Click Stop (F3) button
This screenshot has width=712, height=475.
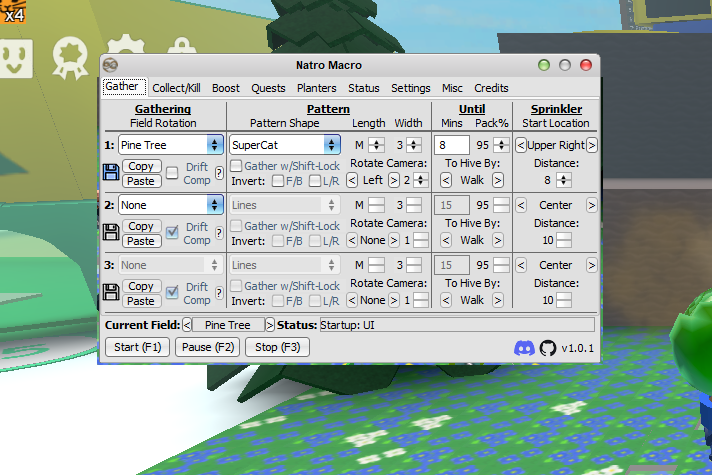click(277, 347)
